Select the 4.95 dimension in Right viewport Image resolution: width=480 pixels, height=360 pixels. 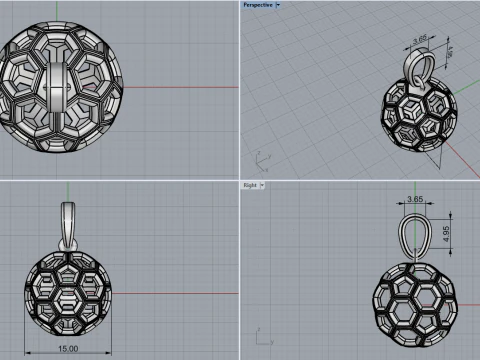point(447,234)
